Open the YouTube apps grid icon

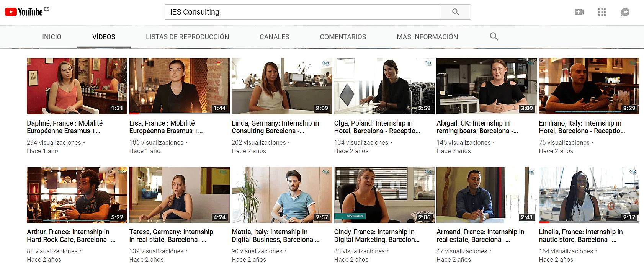tap(602, 12)
